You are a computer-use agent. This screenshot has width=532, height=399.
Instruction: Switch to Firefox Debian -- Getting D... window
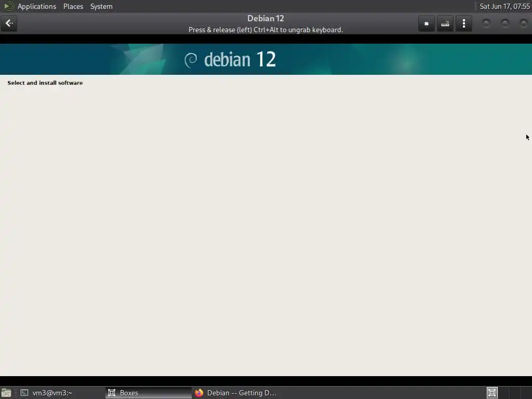pos(236,393)
